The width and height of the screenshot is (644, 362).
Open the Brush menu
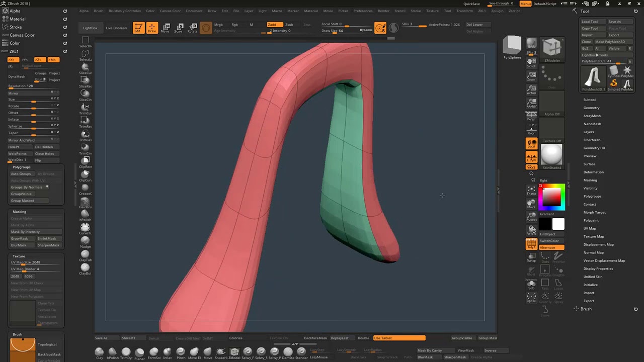tap(99, 11)
